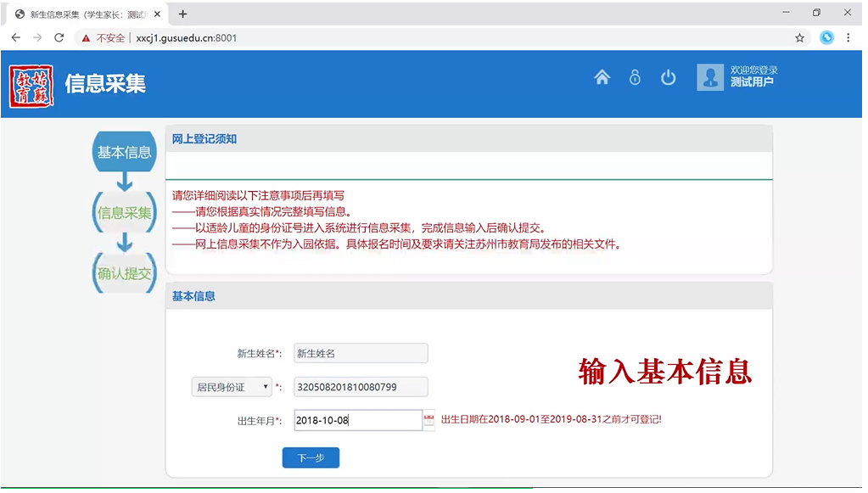
Task: Click the ID number input field
Action: pos(361,387)
